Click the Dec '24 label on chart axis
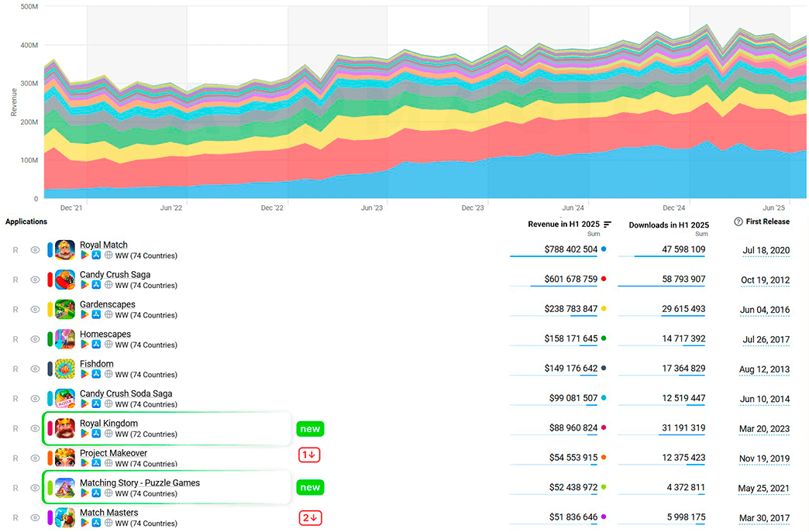Viewport: 809px width, 532px height. (x=674, y=208)
